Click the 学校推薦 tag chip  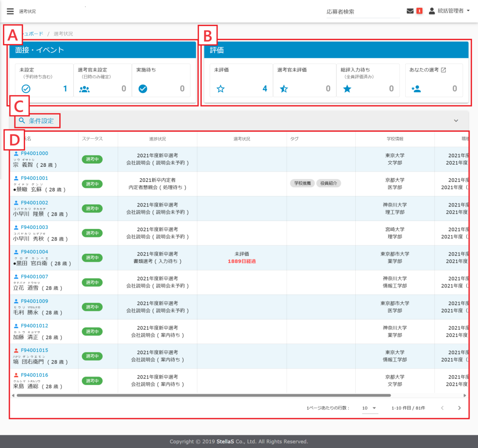pos(302,184)
